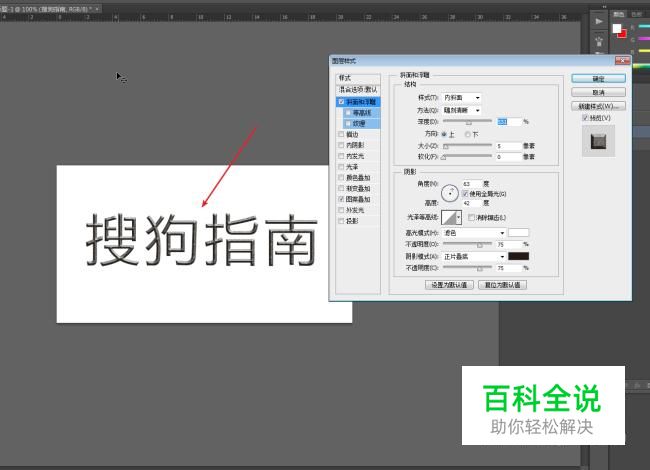Toggle the 预览(V) preview checkbox
Image resolution: width=650 pixels, height=470 pixels.
tap(585, 118)
